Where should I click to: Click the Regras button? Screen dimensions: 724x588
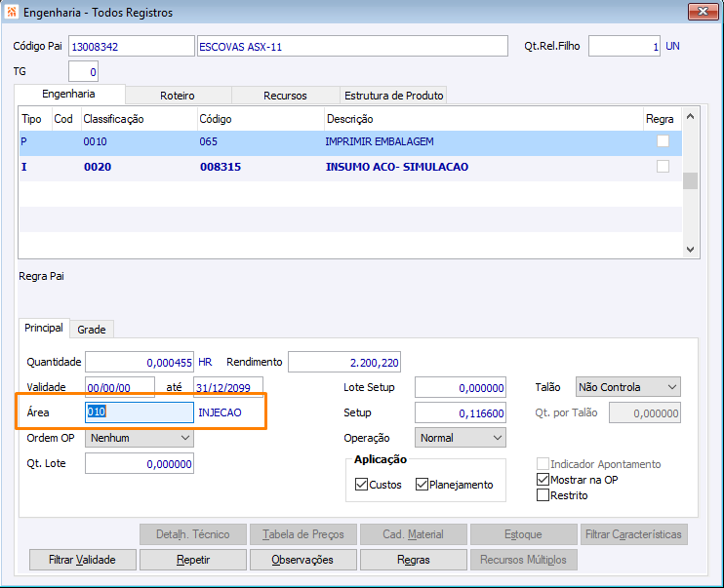[414, 560]
